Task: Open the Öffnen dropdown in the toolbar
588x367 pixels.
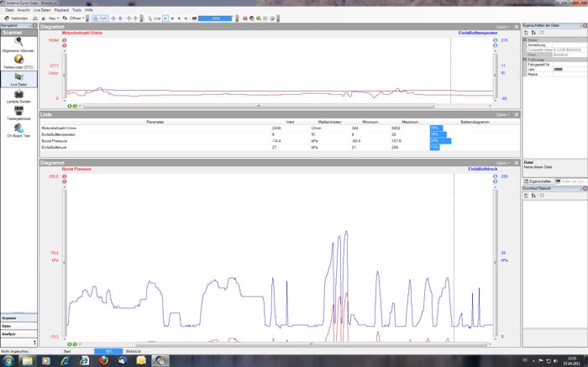Action: point(75,17)
